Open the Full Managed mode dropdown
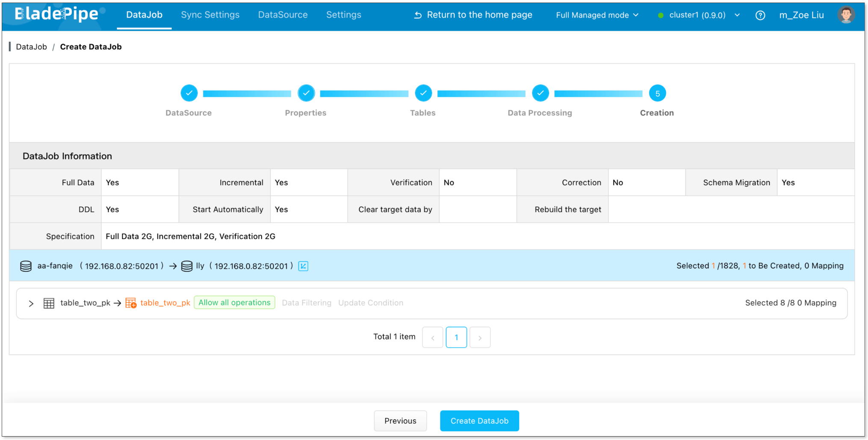 597,15
